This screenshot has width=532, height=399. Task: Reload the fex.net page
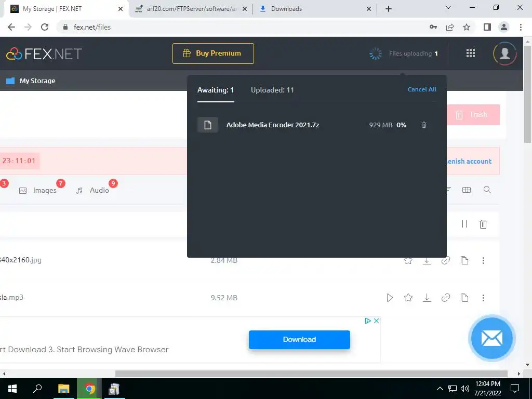tap(45, 27)
